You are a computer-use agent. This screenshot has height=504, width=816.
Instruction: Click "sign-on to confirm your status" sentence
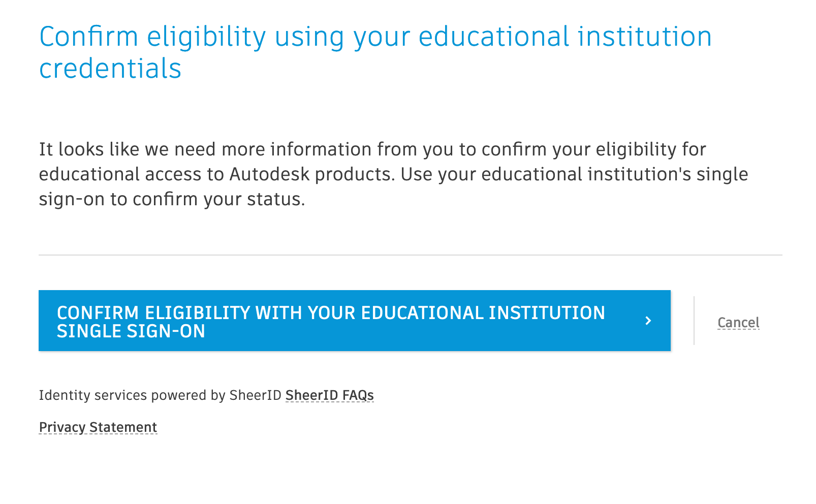[x=172, y=199]
